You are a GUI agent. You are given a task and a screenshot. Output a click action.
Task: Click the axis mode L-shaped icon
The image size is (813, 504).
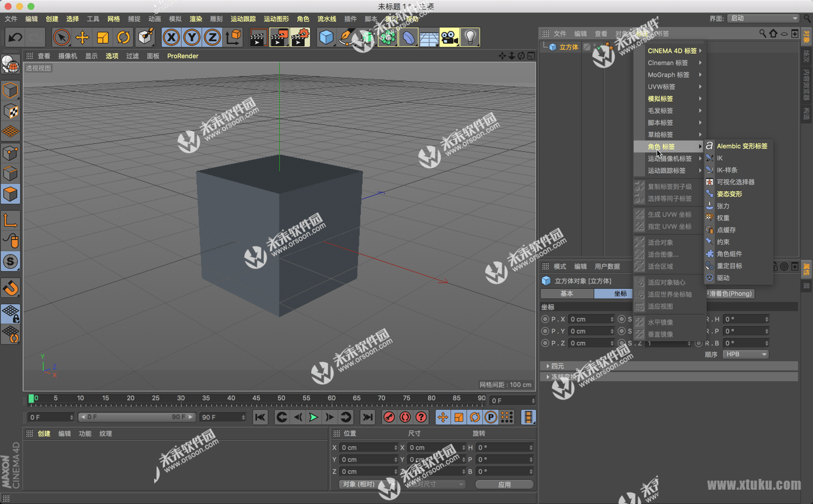10,220
